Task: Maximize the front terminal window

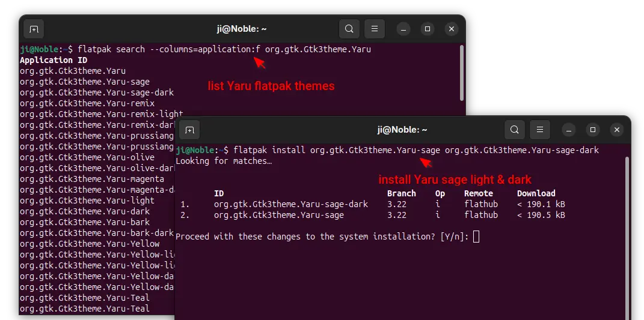Action: click(593, 130)
